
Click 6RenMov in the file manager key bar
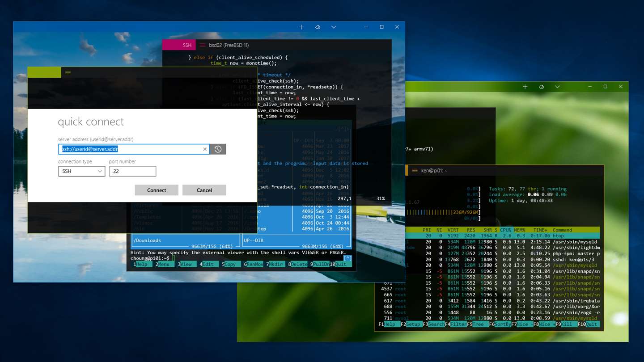(x=254, y=264)
